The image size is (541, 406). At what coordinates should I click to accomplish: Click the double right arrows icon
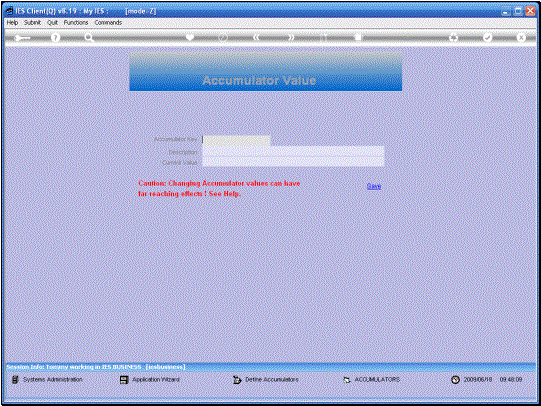pos(291,37)
